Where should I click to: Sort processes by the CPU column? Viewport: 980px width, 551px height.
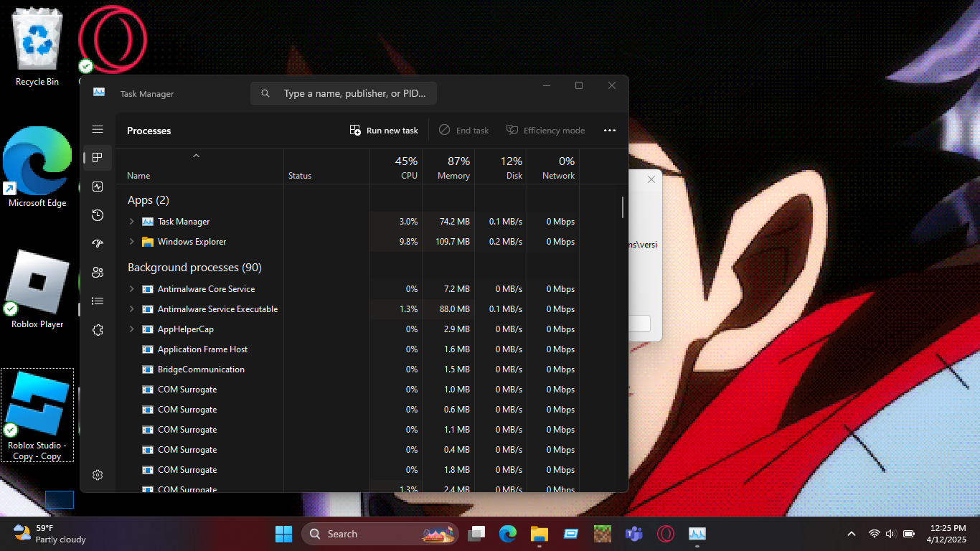point(396,166)
